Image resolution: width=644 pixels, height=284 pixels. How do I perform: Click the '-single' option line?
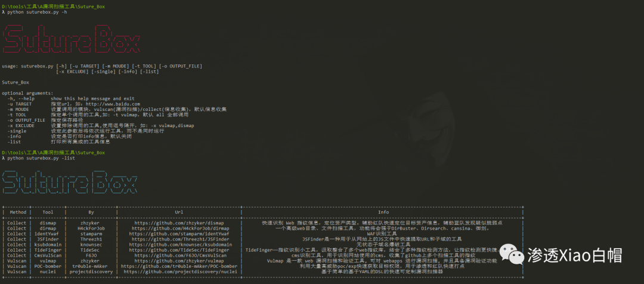[x=85, y=131]
